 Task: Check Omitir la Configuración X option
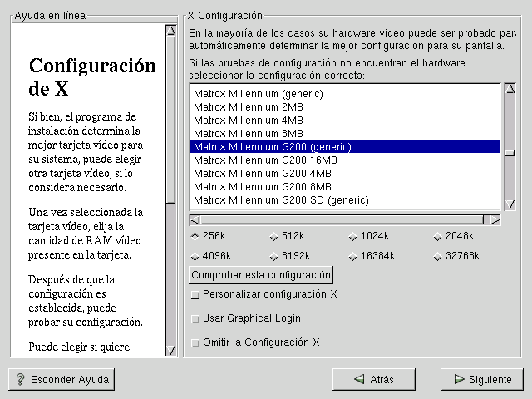(195, 342)
